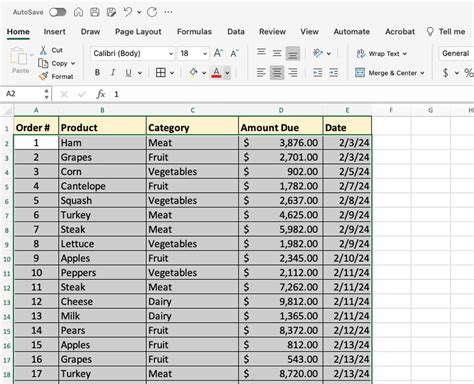Open the Data tab

pyautogui.click(x=236, y=32)
